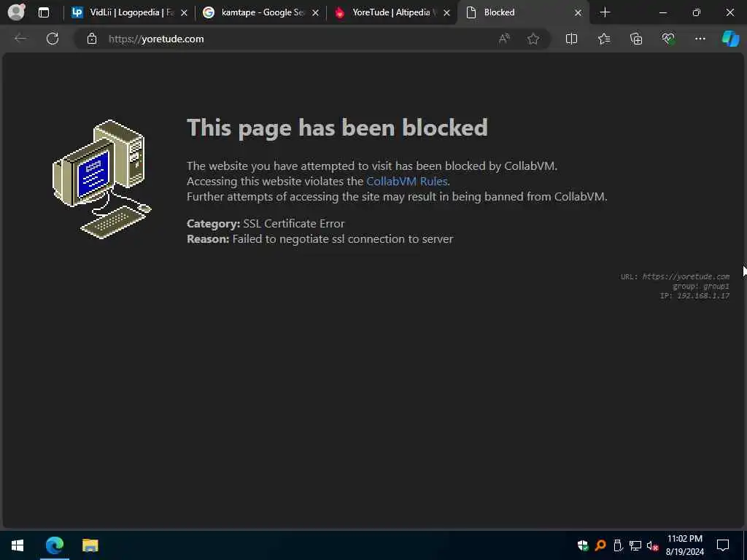The image size is (747, 560).
Task: Open the Collections icon
Action: coord(636,39)
